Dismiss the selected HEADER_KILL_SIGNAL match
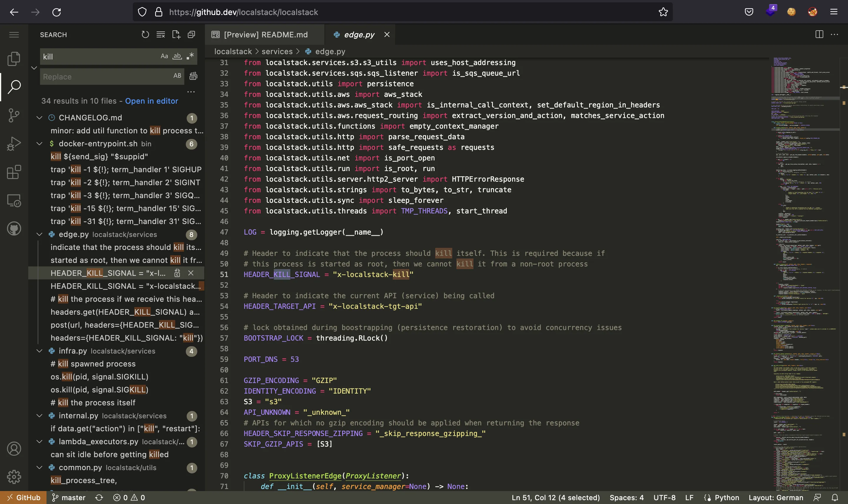848x504 pixels. click(x=191, y=273)
